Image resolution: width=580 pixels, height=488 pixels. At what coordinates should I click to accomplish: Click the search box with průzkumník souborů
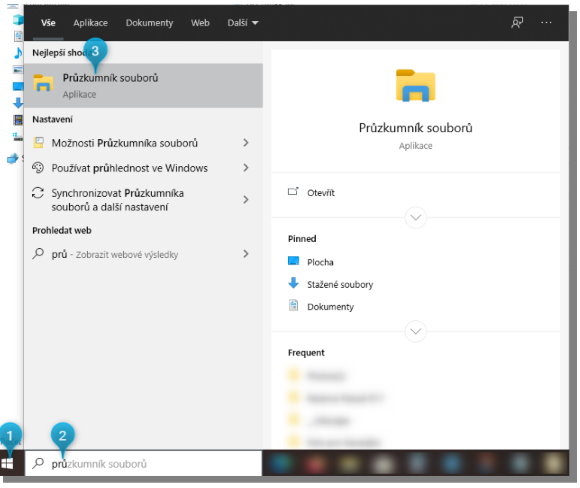coord(144,464)
